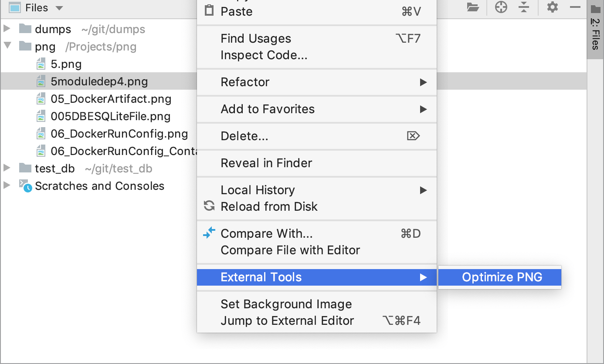The height and width of the screenshot is (364, 604).
Task: Hide the Files tool window with minimize icon
Action: pos(576,7)
